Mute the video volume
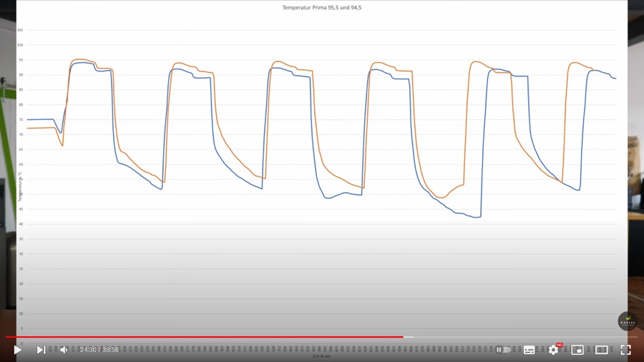The image size is (644, 362). click(64, 350)
